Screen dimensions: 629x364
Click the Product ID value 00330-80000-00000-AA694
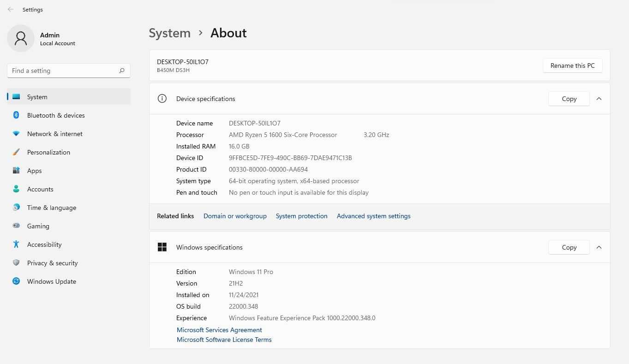(268, 169)
